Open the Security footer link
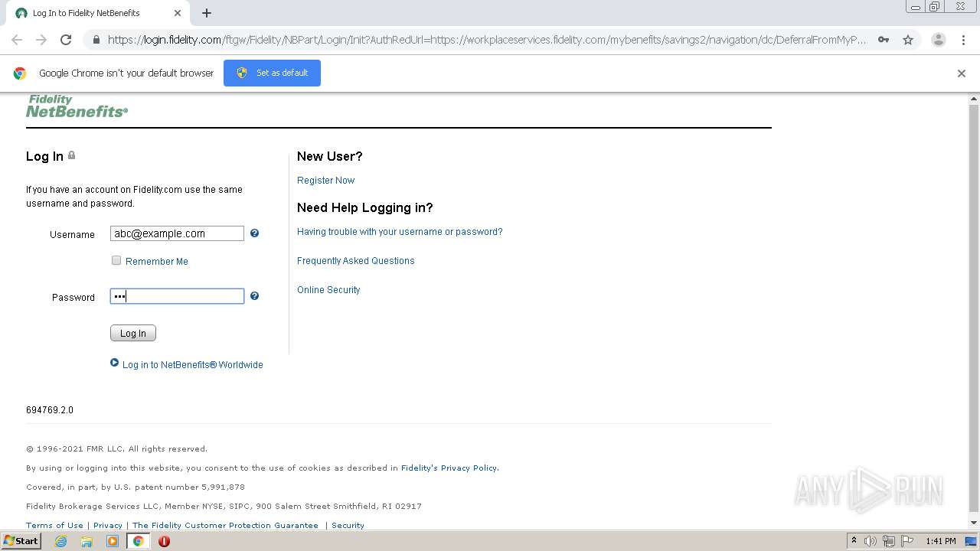This screenshot has width=980, height=551. click(x=348, y=525)
